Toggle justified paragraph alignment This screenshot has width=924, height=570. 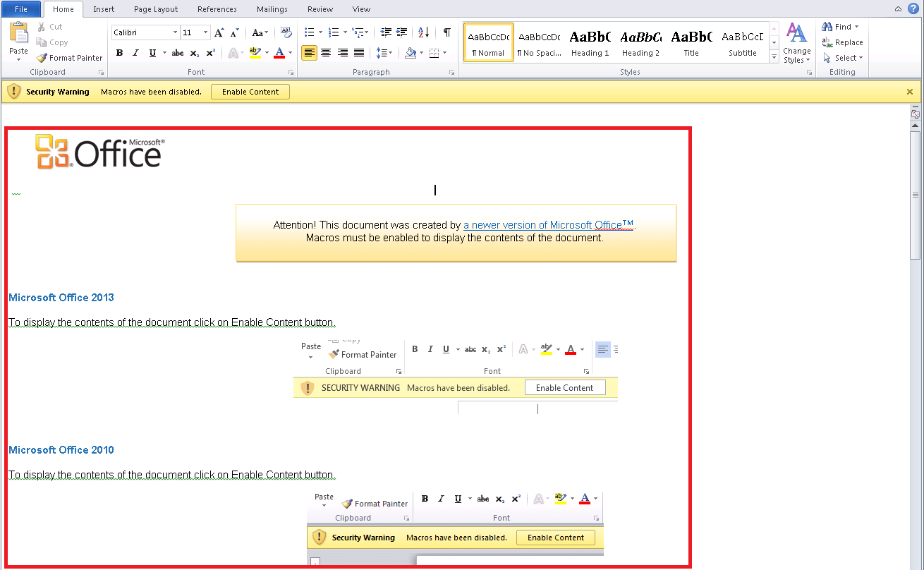point(359,52)
